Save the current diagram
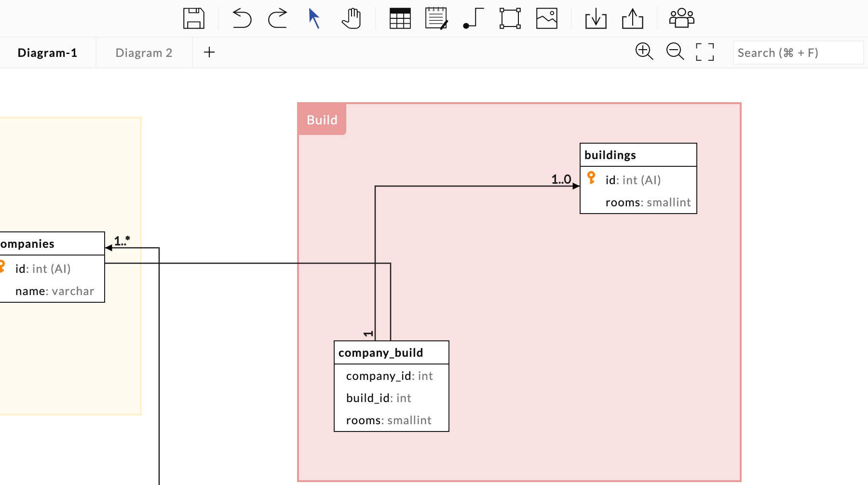Image resolution: width=868 pixels, height=485 pixels. (194, 18)
